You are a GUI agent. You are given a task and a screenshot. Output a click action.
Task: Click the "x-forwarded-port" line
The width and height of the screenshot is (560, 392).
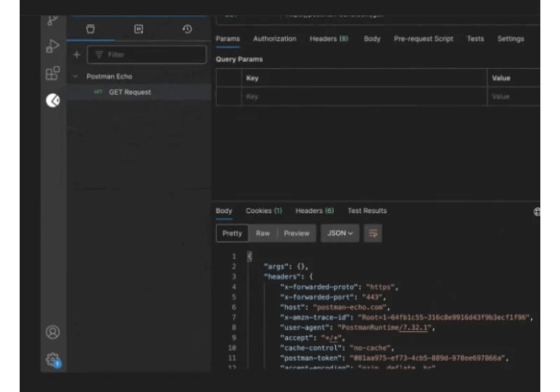tap(333, 297)
